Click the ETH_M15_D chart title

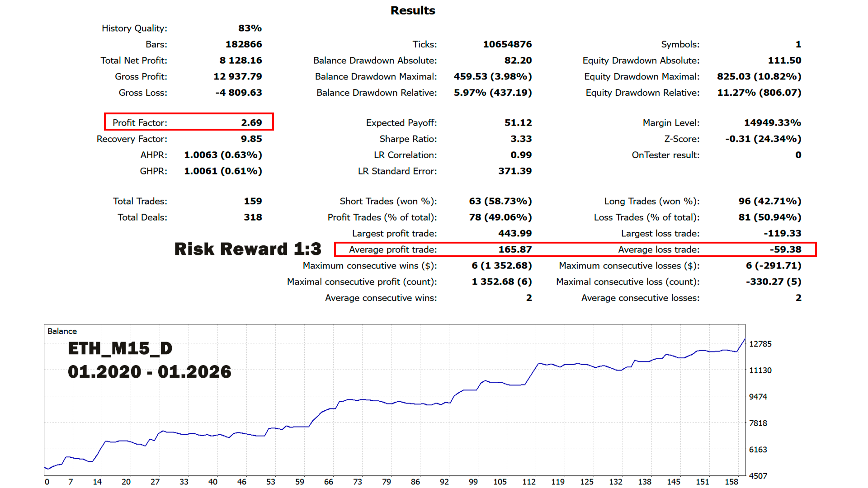point(120,348)
